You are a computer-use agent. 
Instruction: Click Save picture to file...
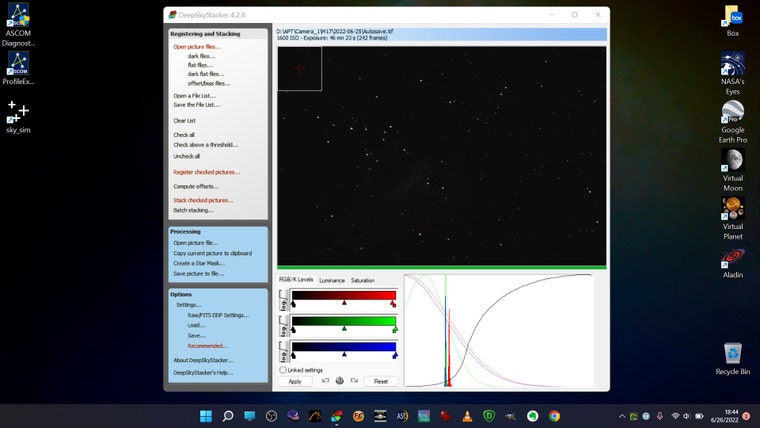coord(198,274)
